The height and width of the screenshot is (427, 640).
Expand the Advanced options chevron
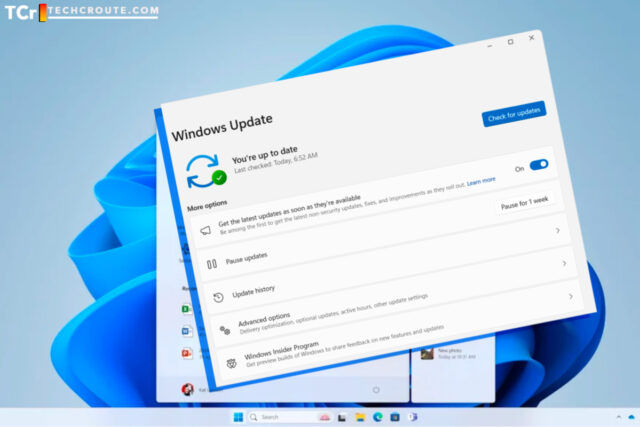(x=564, y=263)
